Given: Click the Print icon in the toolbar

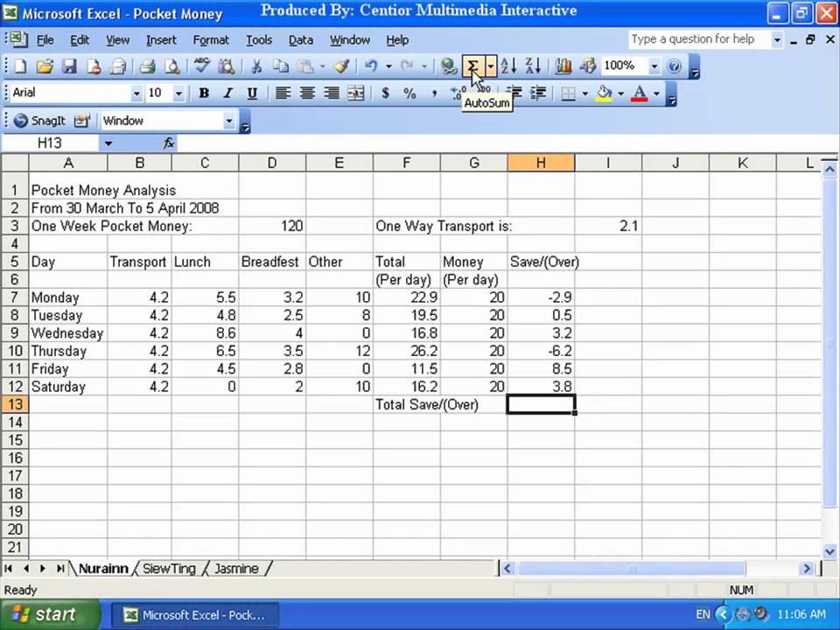Looking at the screenshot, I should click(x=147, y=66).
